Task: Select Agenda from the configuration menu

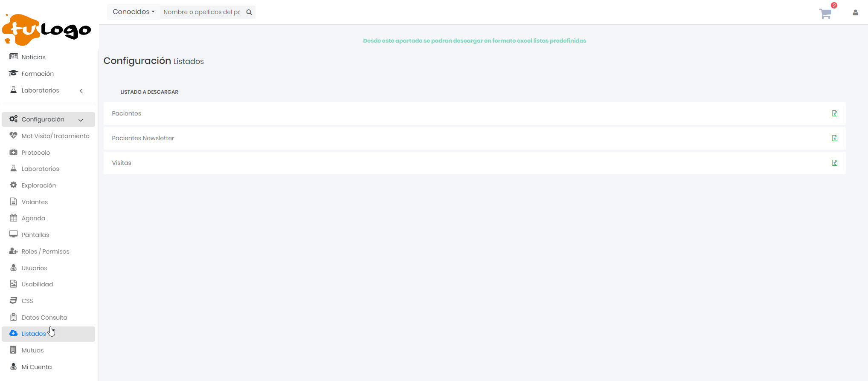Action: (x=33, y=218)
